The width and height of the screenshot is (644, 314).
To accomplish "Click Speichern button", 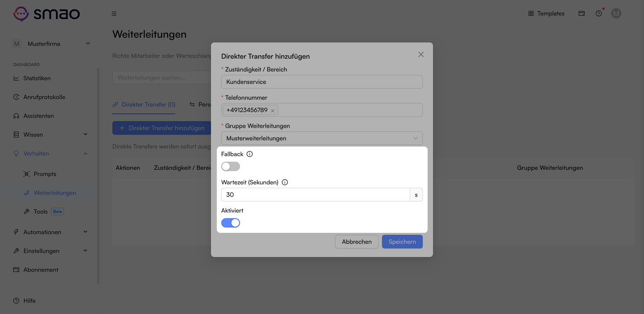I will (x=402, y=242).
